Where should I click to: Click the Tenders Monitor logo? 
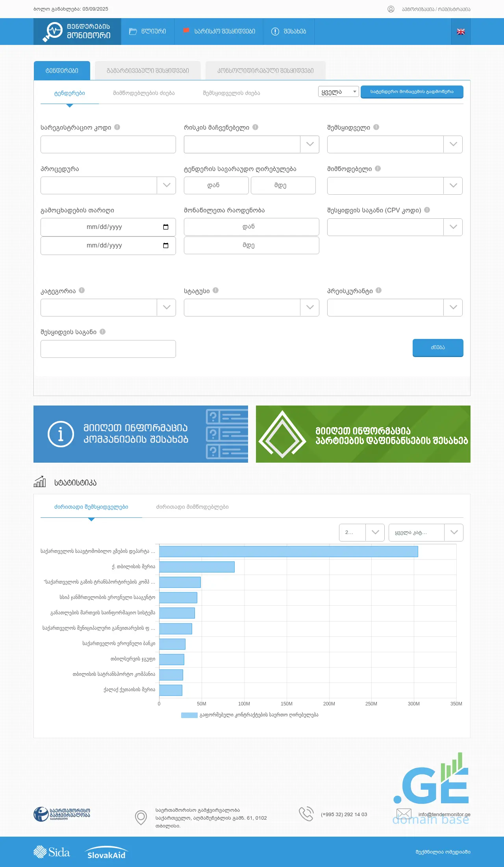(x=77, y=32)
